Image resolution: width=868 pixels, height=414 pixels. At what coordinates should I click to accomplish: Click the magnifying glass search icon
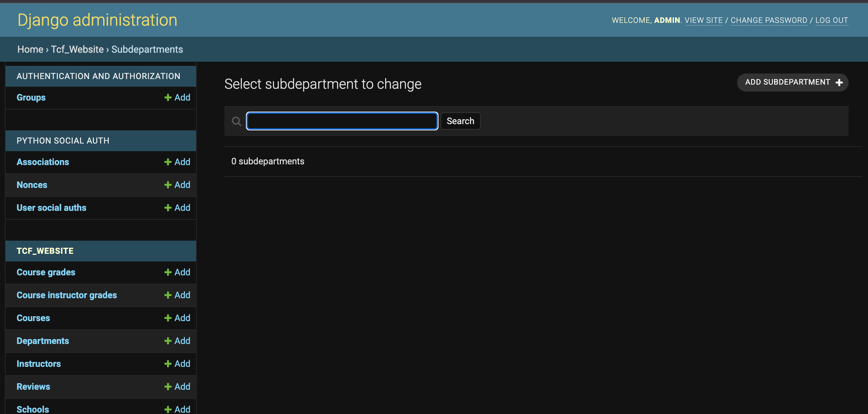(237, 121)
